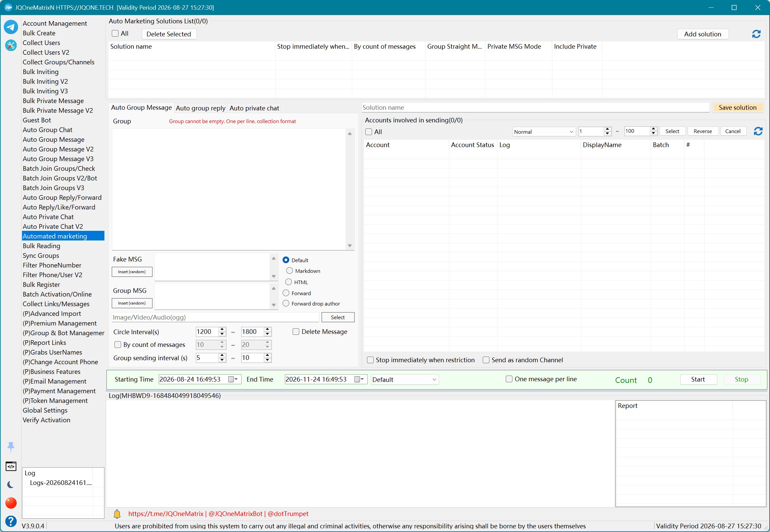Image resolution: width=770 pixels, height=532 pixels.
Task: Choose the Forward radio option
Action: [286, 293]
